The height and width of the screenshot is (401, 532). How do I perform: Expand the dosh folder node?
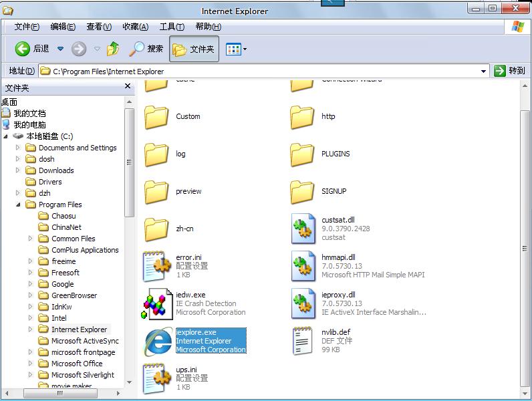point(18,159)
